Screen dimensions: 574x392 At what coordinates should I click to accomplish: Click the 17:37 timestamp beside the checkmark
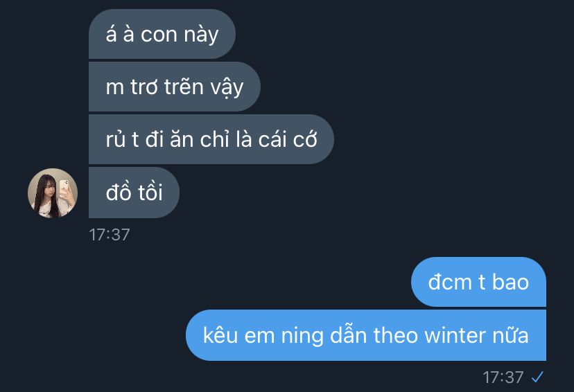[x=503, y=377]
